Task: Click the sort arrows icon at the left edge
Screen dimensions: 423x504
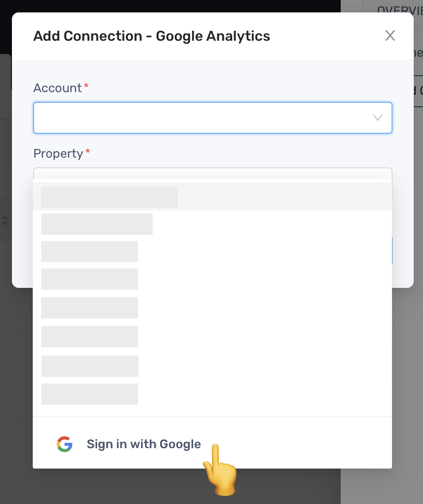Action: [4, 221]
